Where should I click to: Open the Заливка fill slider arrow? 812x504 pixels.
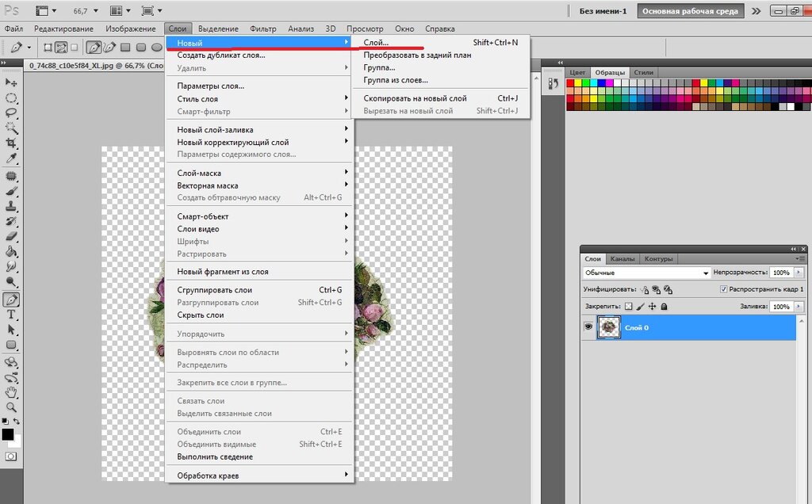coord(799,307)
